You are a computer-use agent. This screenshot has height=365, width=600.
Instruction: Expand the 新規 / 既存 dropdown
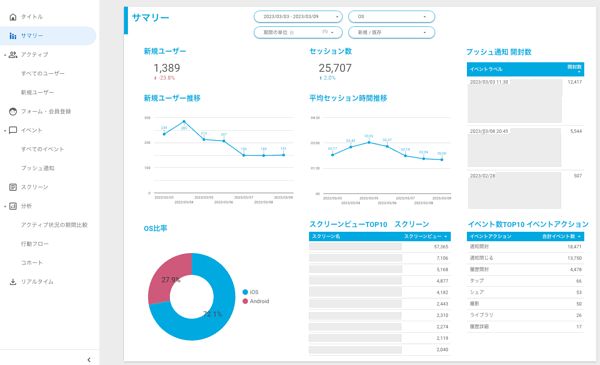pyautogui.click(x=391, y=33)
